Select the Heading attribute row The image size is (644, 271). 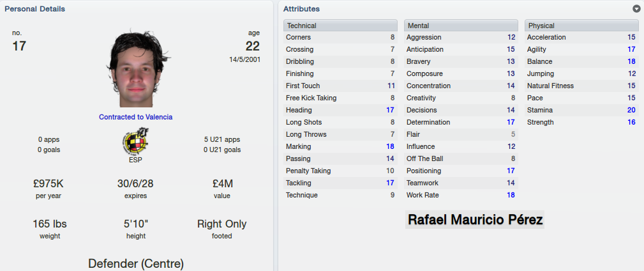coord(340,110)
